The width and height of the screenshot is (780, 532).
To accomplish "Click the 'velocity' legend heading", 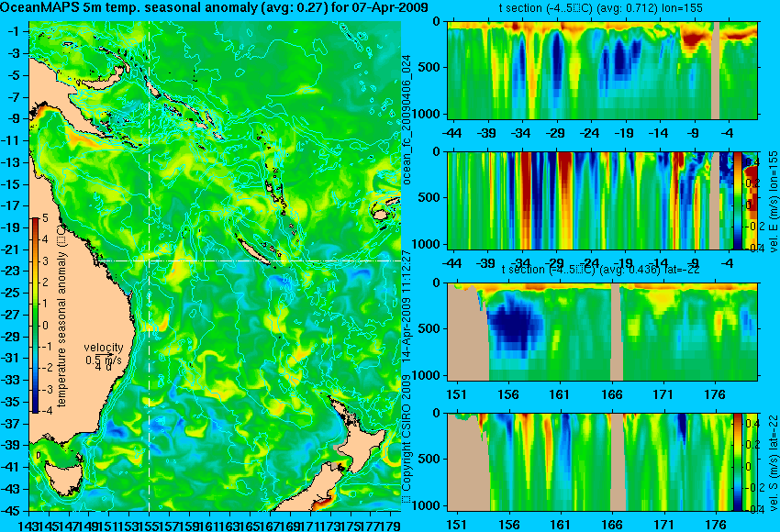I will [x=104, y=348].
